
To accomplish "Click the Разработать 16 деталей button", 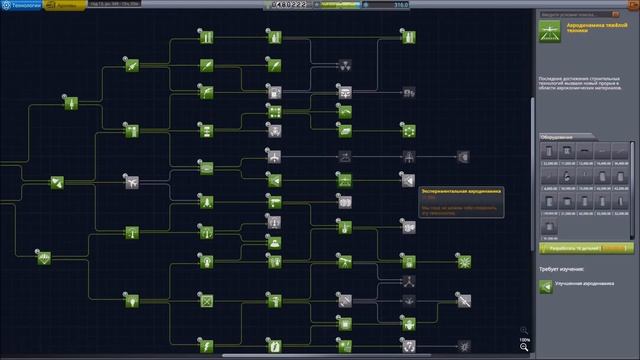I will point(587,248).
